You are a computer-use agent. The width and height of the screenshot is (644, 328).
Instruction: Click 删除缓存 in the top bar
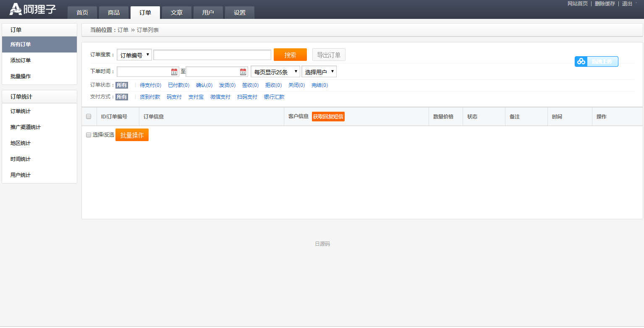click(605, 3)
